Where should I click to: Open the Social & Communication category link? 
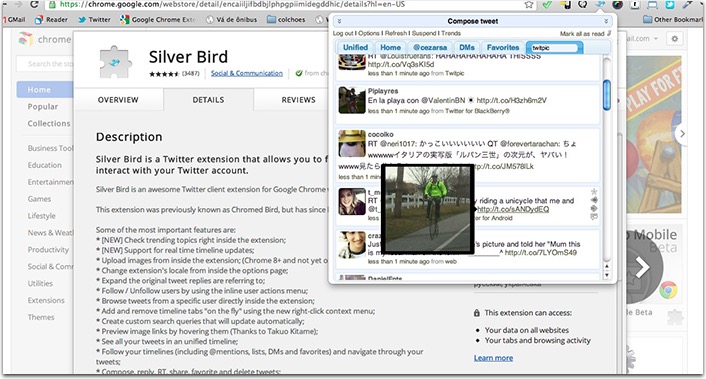247,73
